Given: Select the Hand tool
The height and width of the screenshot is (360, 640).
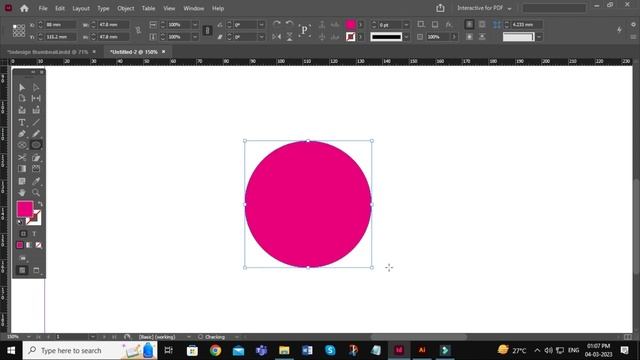Looking at the screenshot, I should pyautogui.click(x=22, y=192).
